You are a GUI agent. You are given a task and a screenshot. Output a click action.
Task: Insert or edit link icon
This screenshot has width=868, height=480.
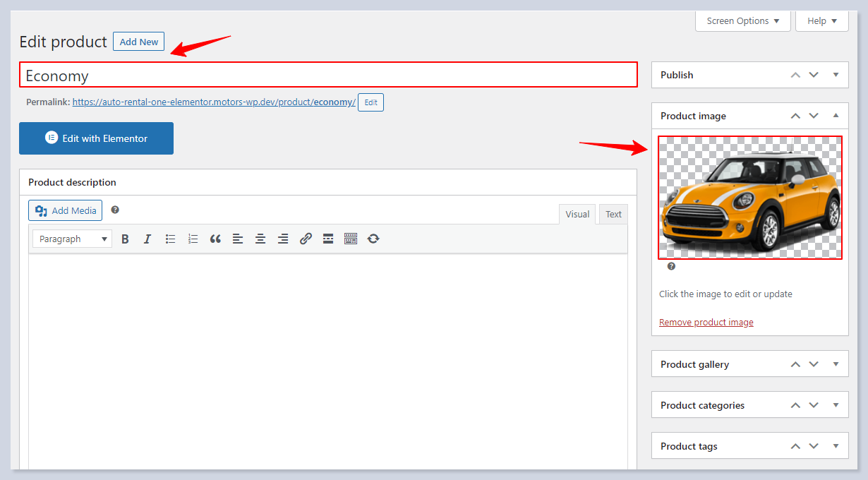click(306, 239)
